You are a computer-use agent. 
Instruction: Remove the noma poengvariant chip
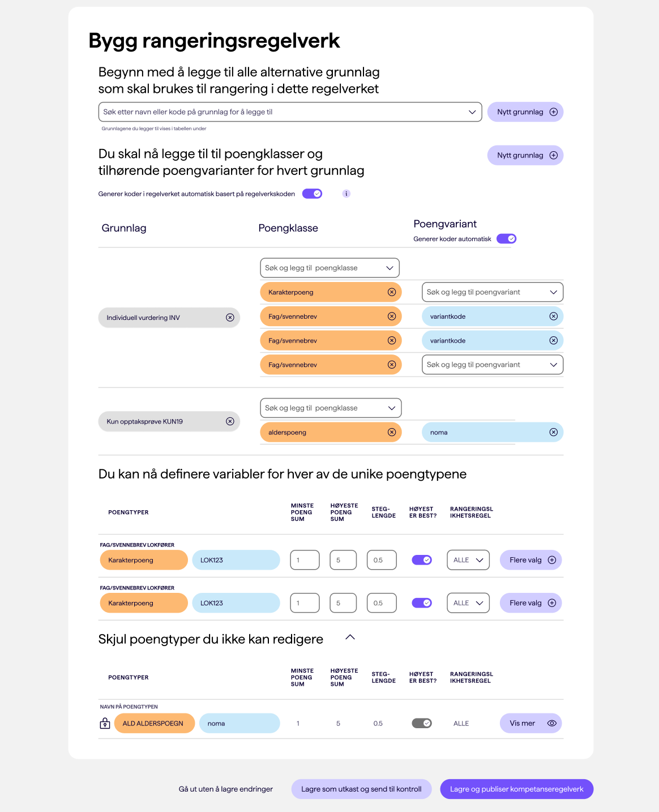coord(553,432)
